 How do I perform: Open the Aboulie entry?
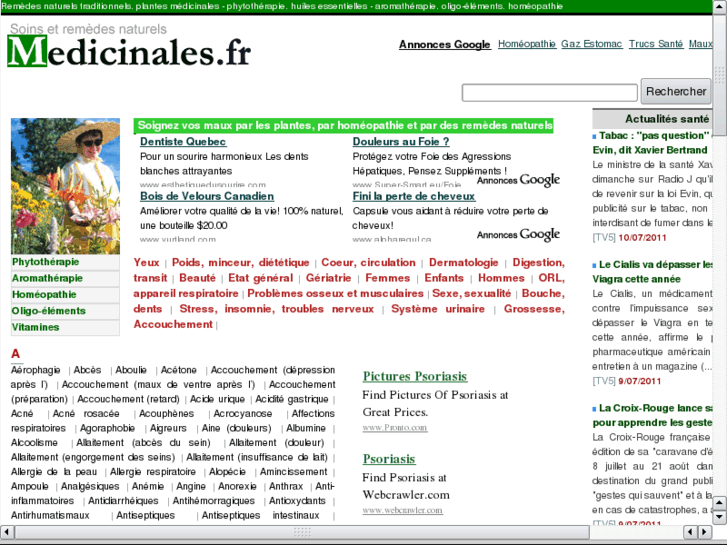point(131,370)
